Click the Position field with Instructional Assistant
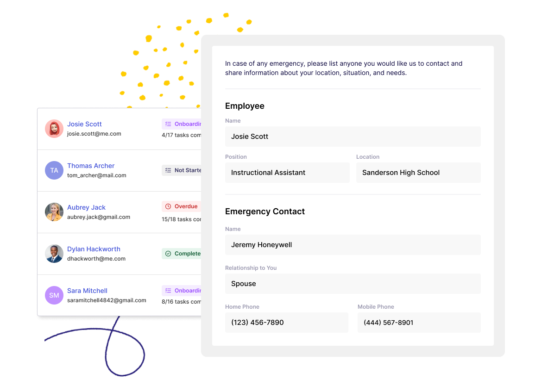The image size is (542, 392). pos(287,173)
